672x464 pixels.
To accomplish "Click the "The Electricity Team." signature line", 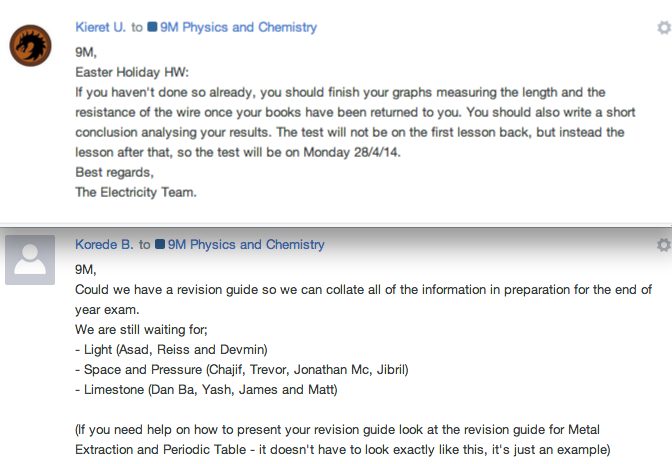I will coord(136,192).
